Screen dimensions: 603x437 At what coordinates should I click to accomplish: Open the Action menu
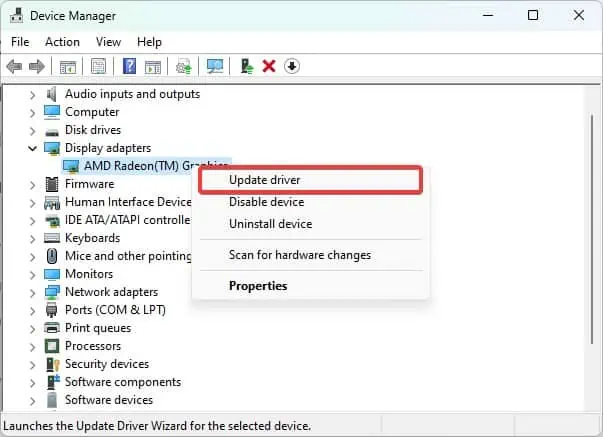point(62,42)
